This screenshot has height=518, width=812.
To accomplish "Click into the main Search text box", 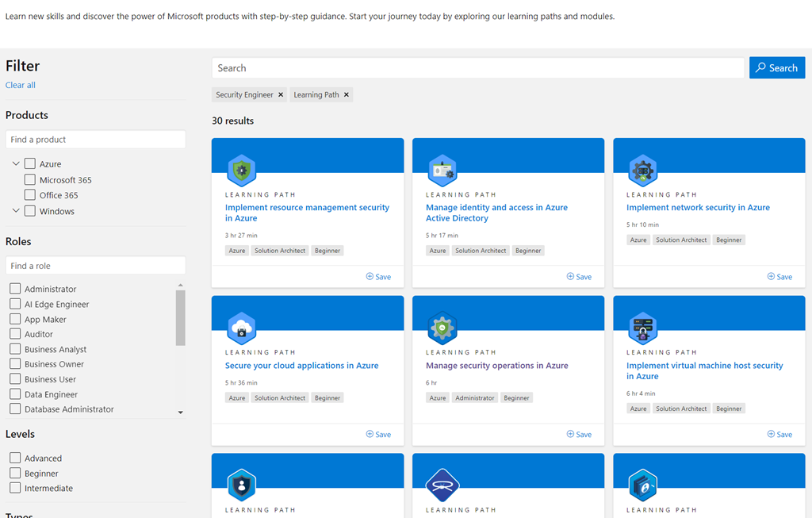I will (477, 68).
